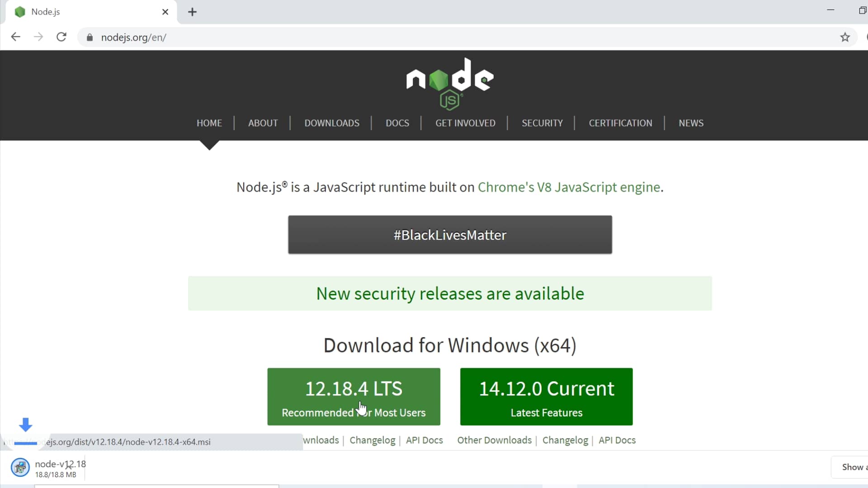Click the node-v12.18 installer icon in download bar

pyautogui.click(x=20, y=468)
